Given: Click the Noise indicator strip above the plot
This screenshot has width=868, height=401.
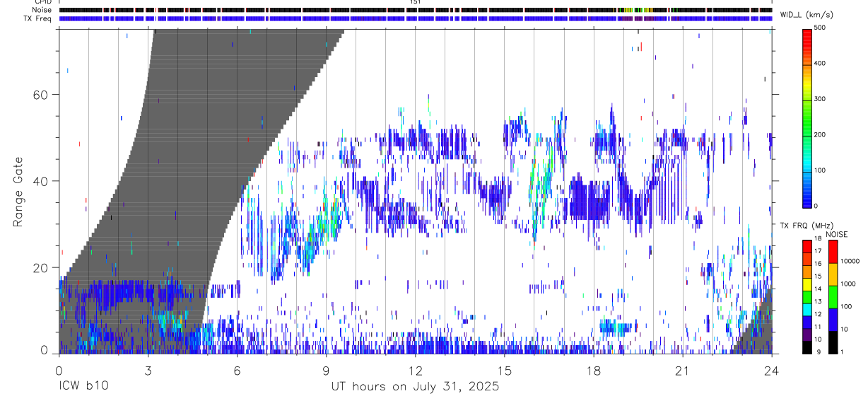Looking at the screenshot, I should tap(416, 10).
